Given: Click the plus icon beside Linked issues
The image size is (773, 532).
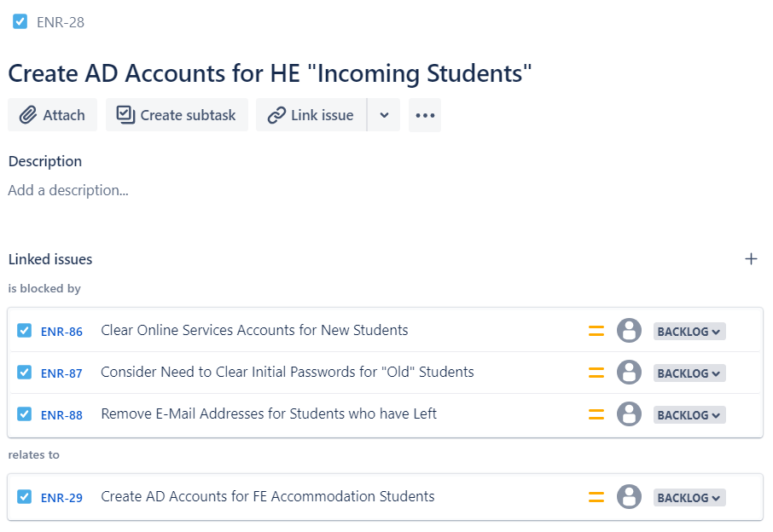Looking at the screenshot, I should coord(751,259).
